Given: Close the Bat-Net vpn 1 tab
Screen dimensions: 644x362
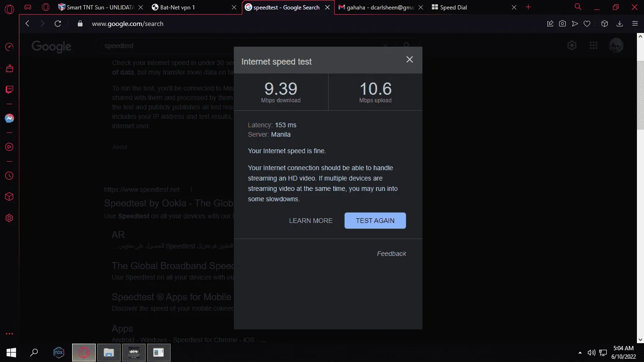Looking at the screenshot, I should click(234, 7).
